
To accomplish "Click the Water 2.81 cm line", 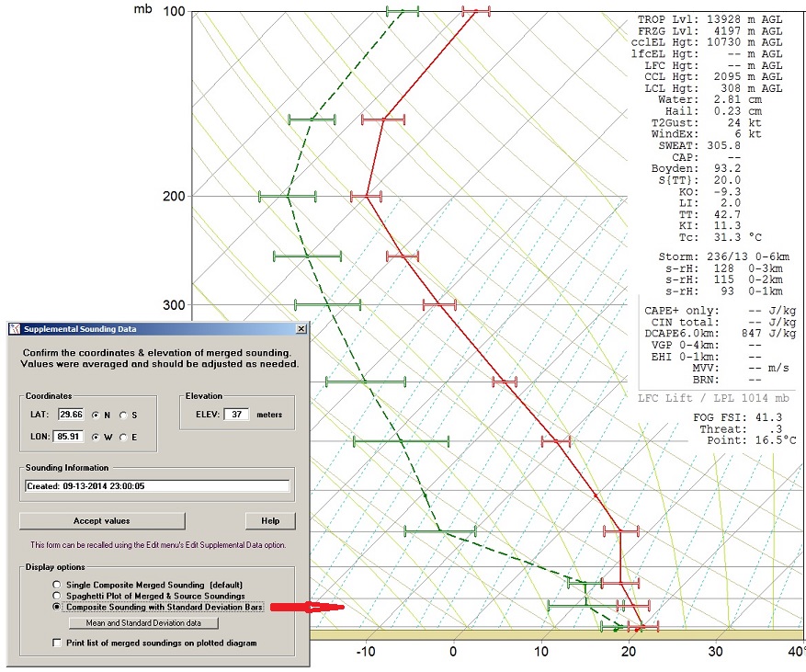I will [x=710, y=100].
